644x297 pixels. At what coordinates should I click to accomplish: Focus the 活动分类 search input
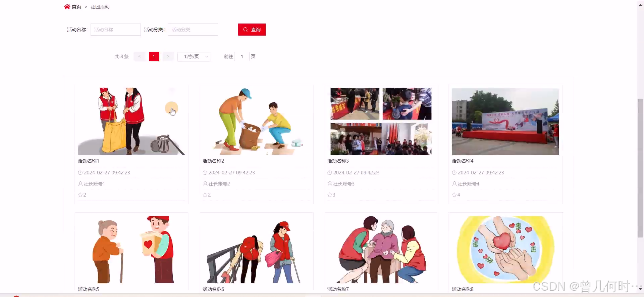coord(193,30)
